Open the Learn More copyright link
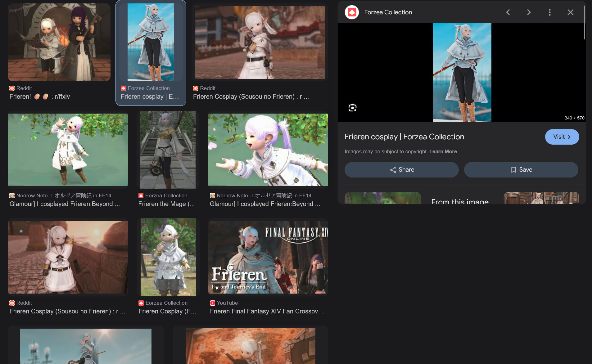 coord(443,151)
